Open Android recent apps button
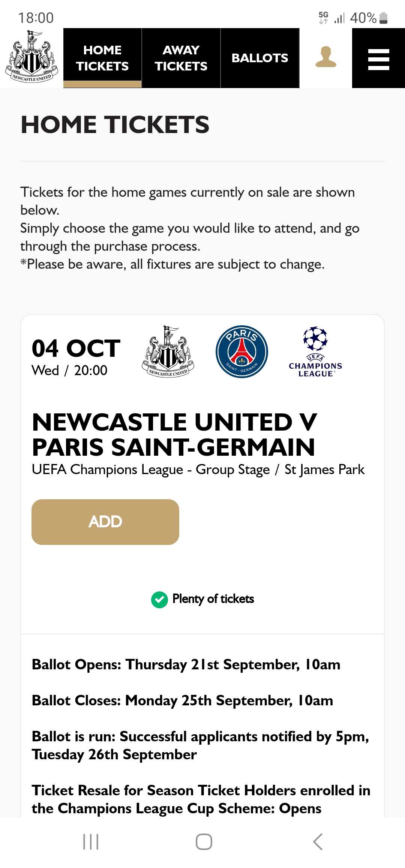Viewport: 405px width, 868px height. coord(90,842)
